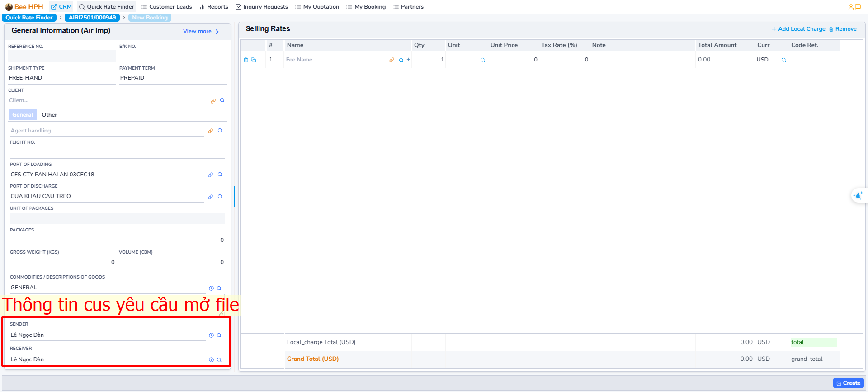Search Port of Discharge with magnifier
The height and width of the screenshot is (392, 868).
click(220, 197)
